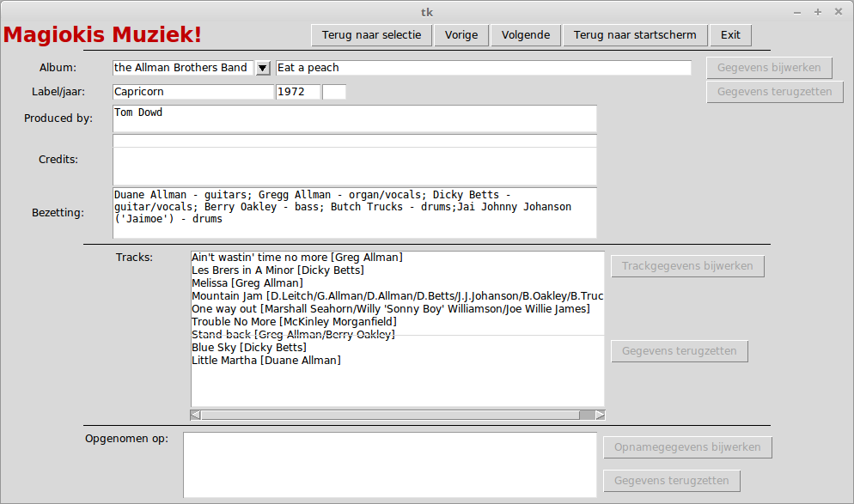Select track 'Les Brers in A Minor'
The width and height of the screenshot is (854, 504).
coord(398,270)
